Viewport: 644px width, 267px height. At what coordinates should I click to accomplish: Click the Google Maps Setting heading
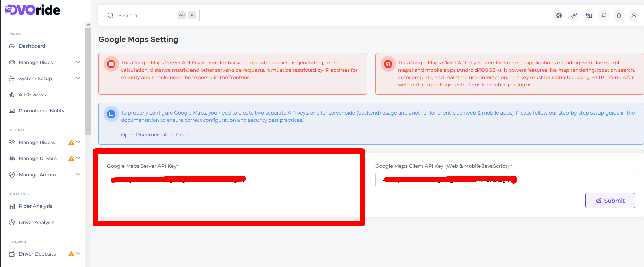138,40
